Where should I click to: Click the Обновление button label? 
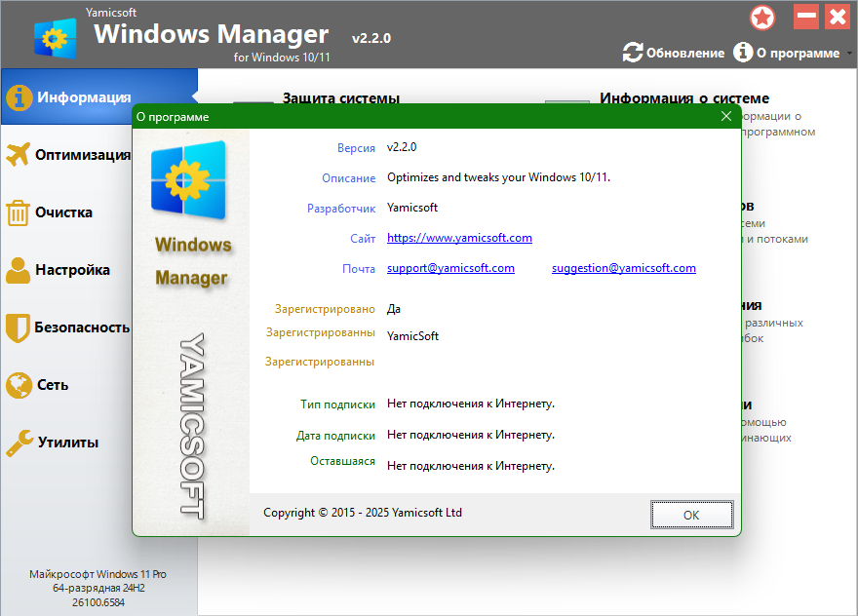click(685, 53)
